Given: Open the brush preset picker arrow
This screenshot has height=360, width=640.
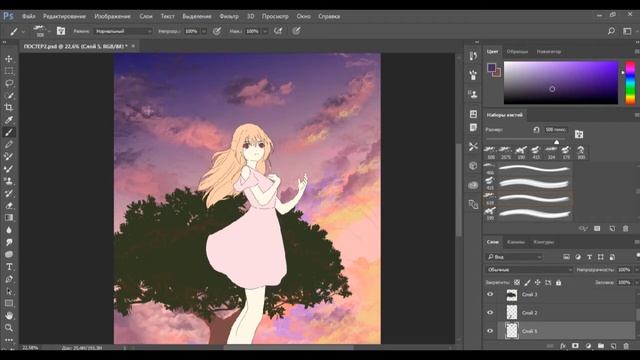Looking at the screenshot, I should 49,31.
